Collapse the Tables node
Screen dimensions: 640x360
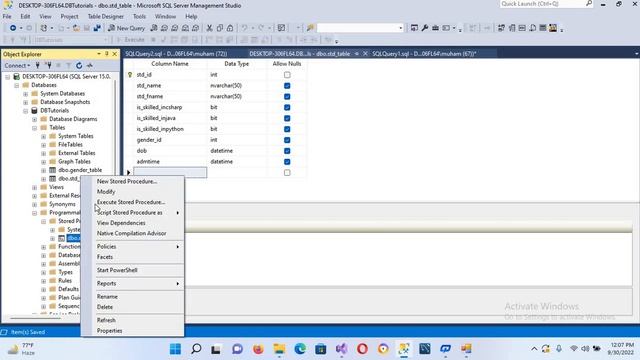pyautogui.click(x=35, y=128)
